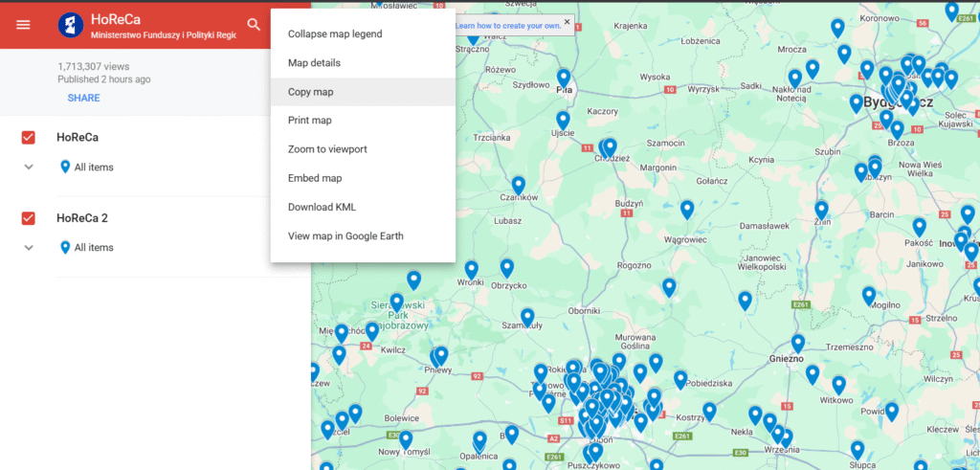980x470 pixels.
Task: Click map pin near Gniezno
Action: pyautogui.click(x=798, y=343)
